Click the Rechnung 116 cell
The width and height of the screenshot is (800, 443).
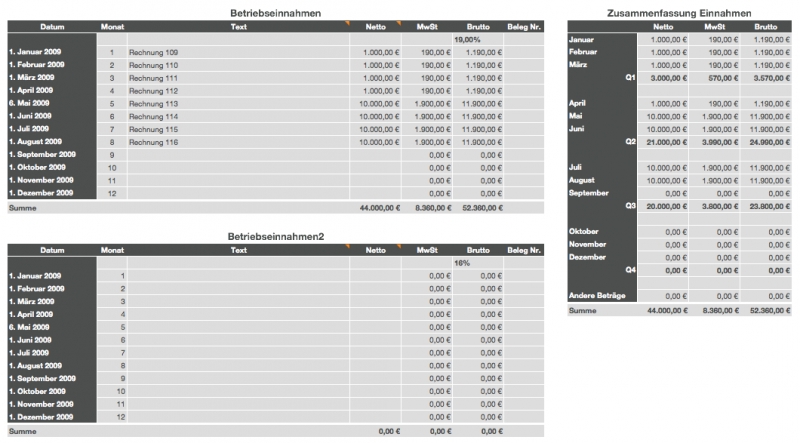pos(154,142)
